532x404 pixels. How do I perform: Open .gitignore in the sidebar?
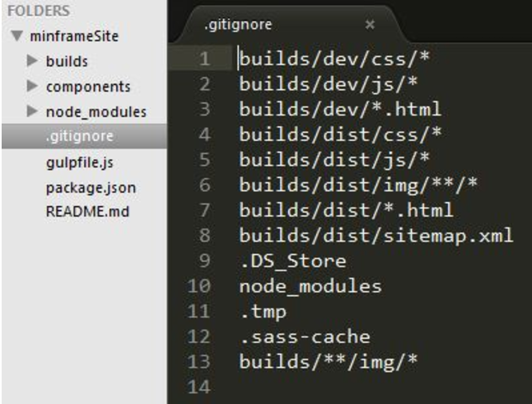(x=80, y=136)
